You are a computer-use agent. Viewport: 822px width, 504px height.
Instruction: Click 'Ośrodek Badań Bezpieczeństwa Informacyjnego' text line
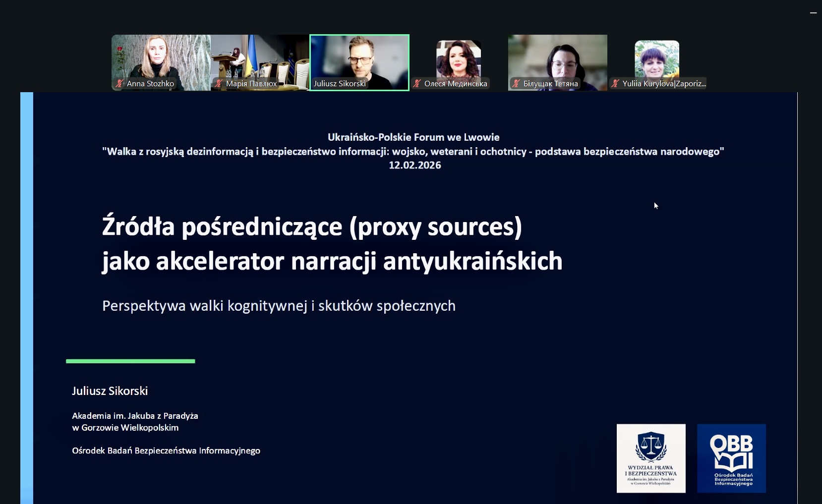tap(166, 450)
